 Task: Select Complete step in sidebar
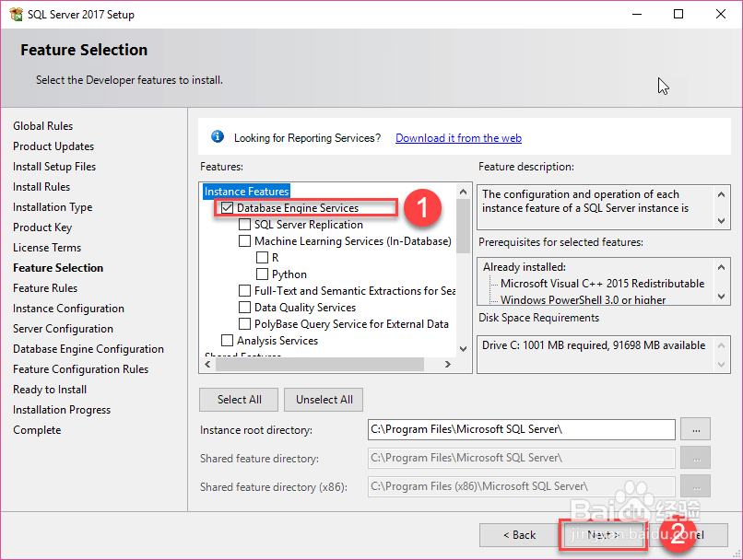click(x=37, y=430)
